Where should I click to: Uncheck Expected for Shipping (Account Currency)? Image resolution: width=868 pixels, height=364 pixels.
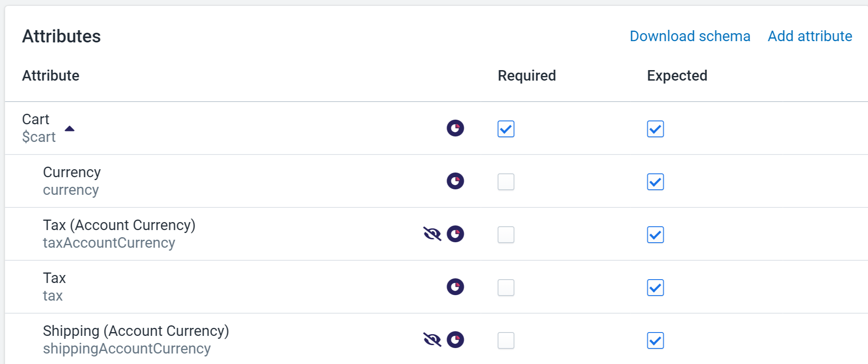tap(656, 340)
